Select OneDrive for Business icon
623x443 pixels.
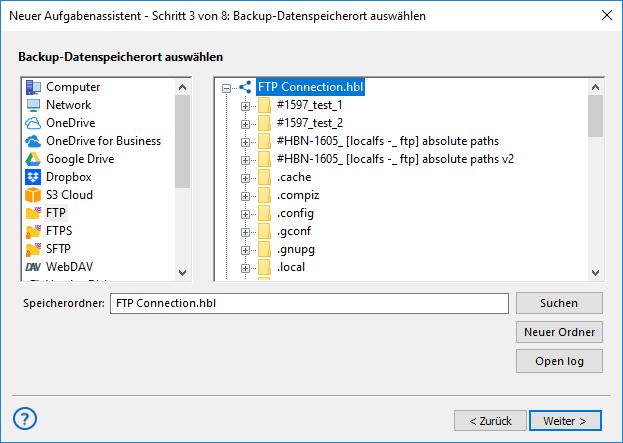[x=33, y=141]
